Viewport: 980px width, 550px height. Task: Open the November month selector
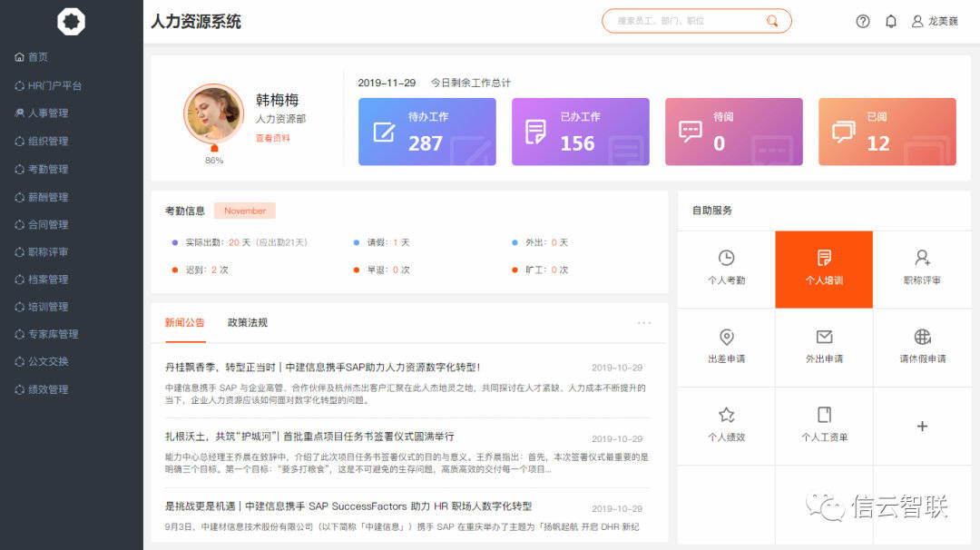click(245, 211)
